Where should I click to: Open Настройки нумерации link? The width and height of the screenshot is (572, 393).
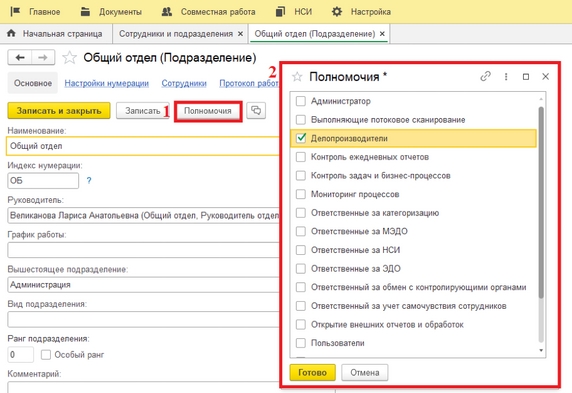107,83
